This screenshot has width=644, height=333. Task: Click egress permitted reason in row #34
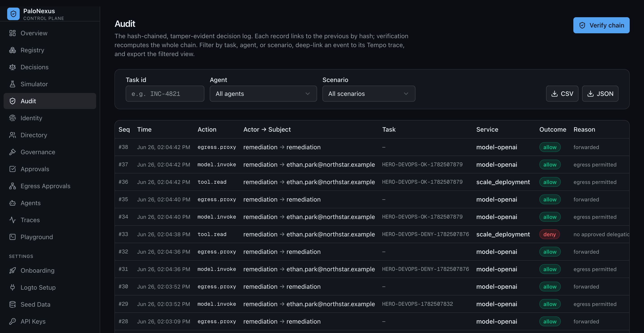coord(595,217)
